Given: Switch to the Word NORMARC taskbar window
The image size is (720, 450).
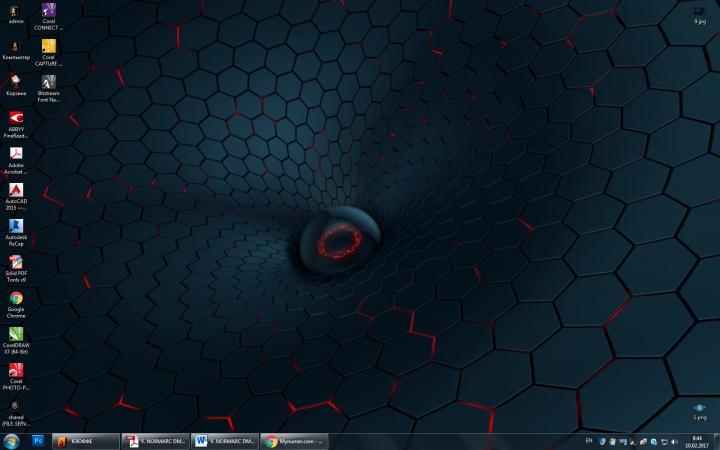Looking at the screenshot, I should [x=225, y=442].
